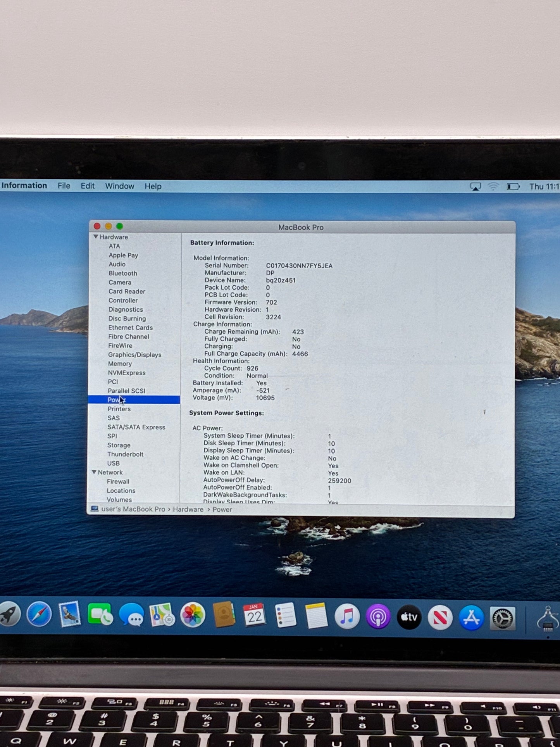The image size is (560, 747).
Task: Open Contacts from the Dock
Action: (224, 615)
